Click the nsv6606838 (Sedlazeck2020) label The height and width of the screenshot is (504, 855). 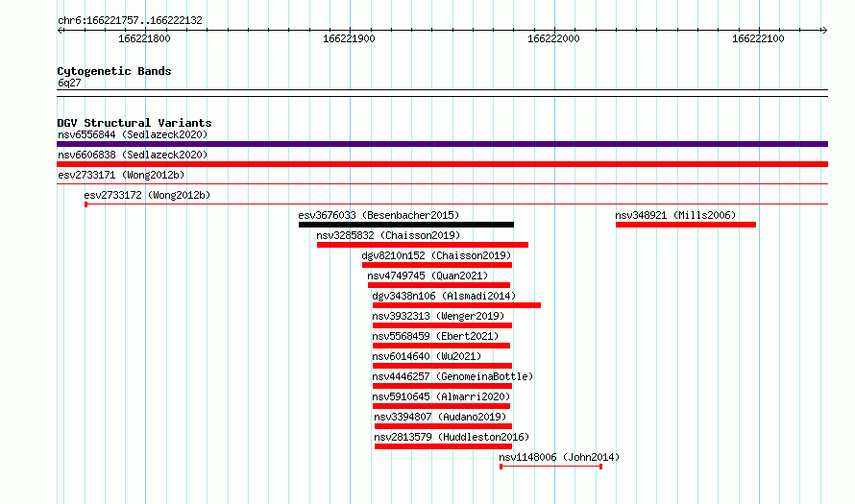[x=133, y=155]
